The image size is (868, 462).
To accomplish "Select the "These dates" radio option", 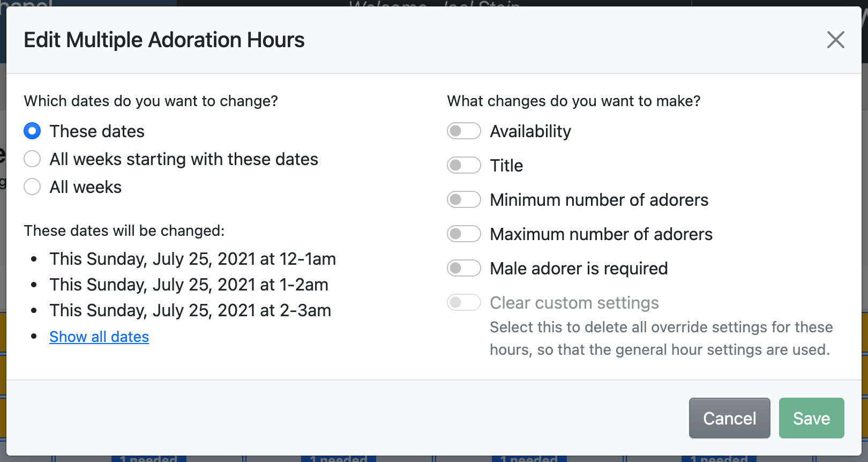I will coord(32,131).
